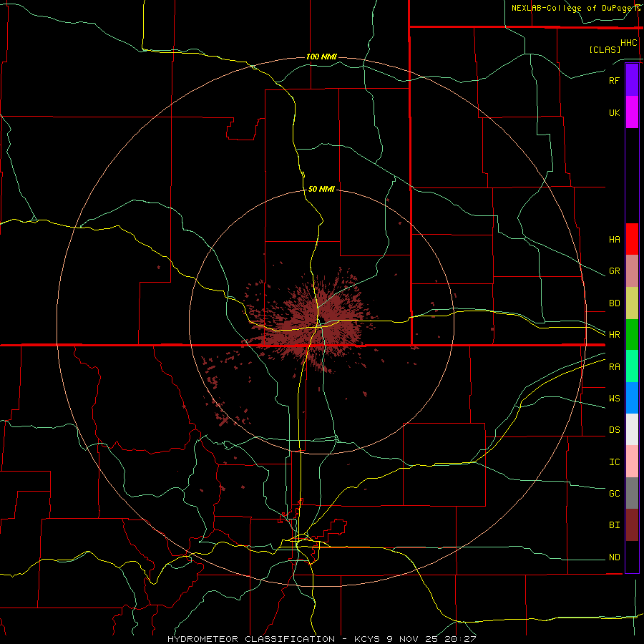Click the radar site center of the echoes

321,321
